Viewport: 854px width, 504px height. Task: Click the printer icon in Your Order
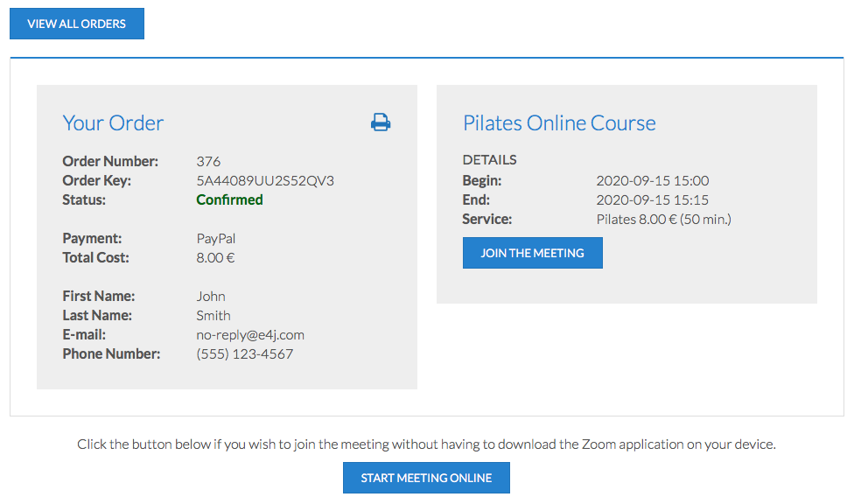coord(381,122)
